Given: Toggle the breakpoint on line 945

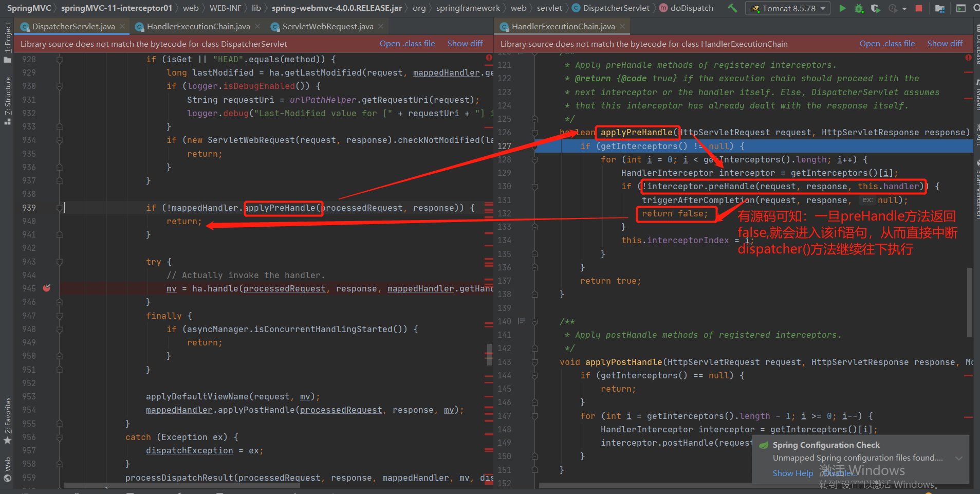Looking at the screenshot, I should click(47, 288).
